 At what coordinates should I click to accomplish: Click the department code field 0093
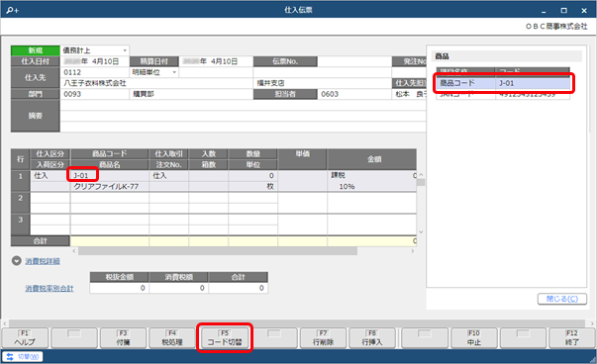(x=95, y=94)
